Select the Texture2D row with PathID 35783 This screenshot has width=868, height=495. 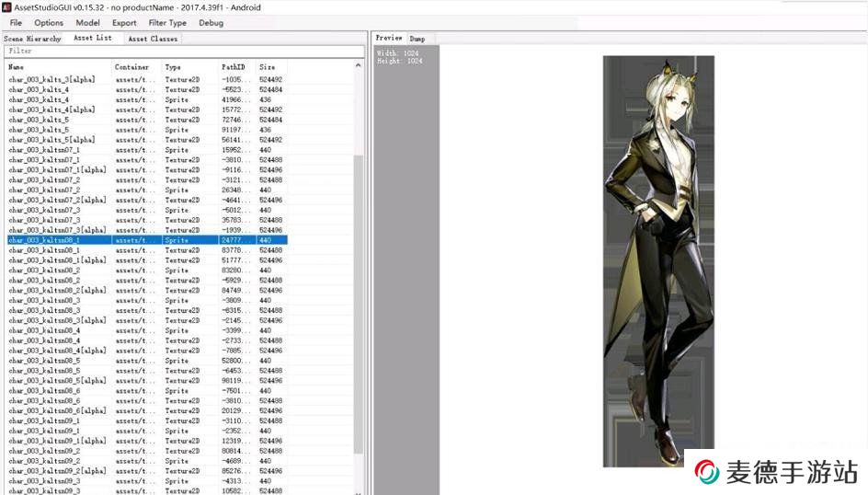[x=147, y=220]
